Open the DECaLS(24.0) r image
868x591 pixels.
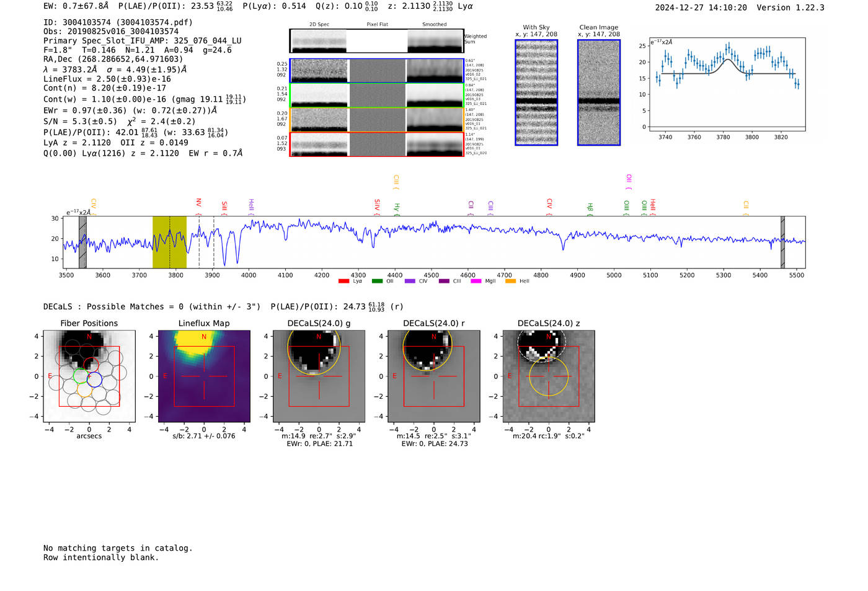(434, 376)
